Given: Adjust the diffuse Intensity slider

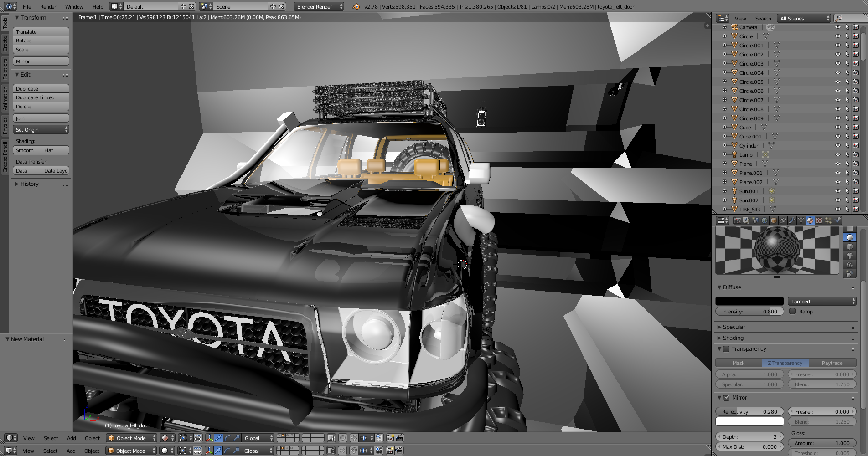Looking at the screenshot, I should [749, 312].
